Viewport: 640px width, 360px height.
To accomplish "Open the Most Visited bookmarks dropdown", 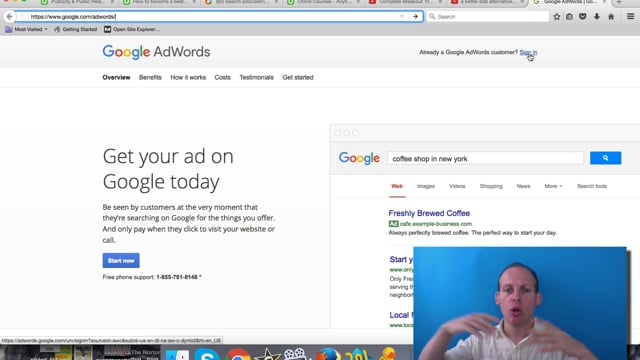I will tap(26, 29).
